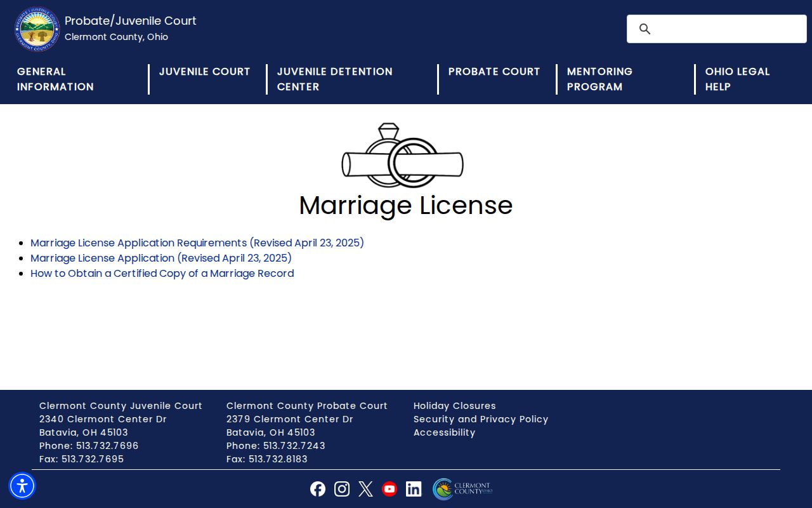The width and height of the screenshot is (812, 508).
Task: Open the Instagram icon in footer
Action: pos(342,489)
